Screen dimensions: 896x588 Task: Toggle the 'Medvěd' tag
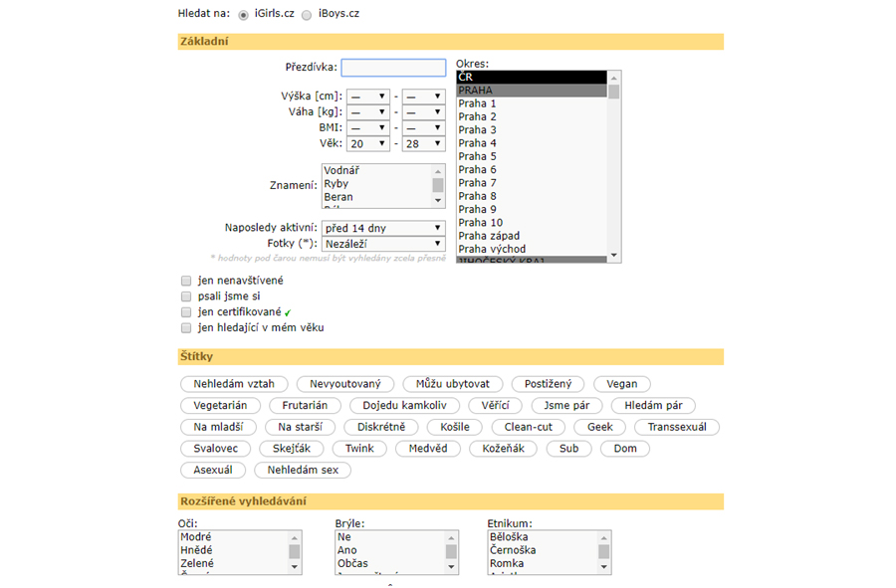[428, 449]
